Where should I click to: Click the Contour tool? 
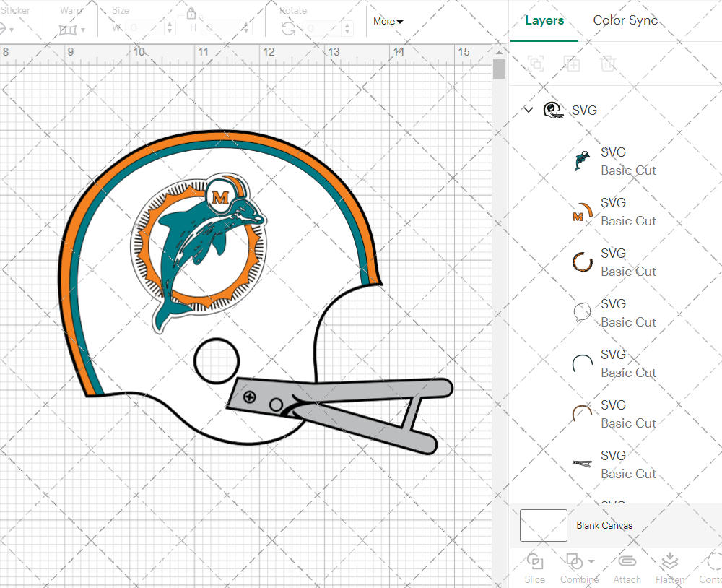point(710,568)
